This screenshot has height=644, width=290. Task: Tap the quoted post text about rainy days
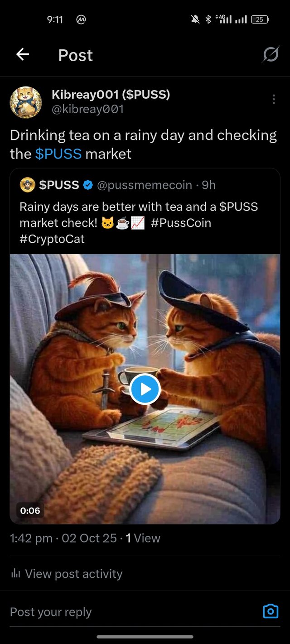139,223
